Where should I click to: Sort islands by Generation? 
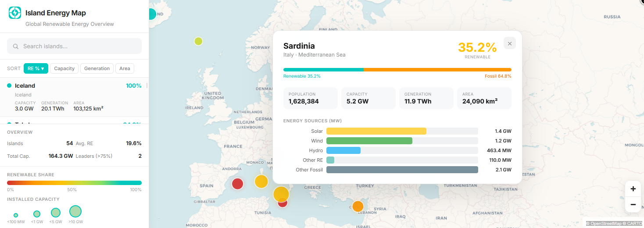97,68
